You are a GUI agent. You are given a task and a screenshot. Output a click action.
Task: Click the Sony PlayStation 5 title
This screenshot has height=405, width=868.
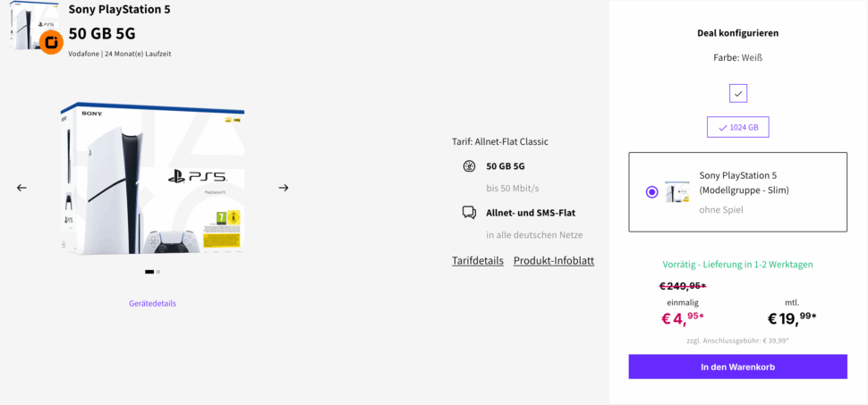pos(119,10)
